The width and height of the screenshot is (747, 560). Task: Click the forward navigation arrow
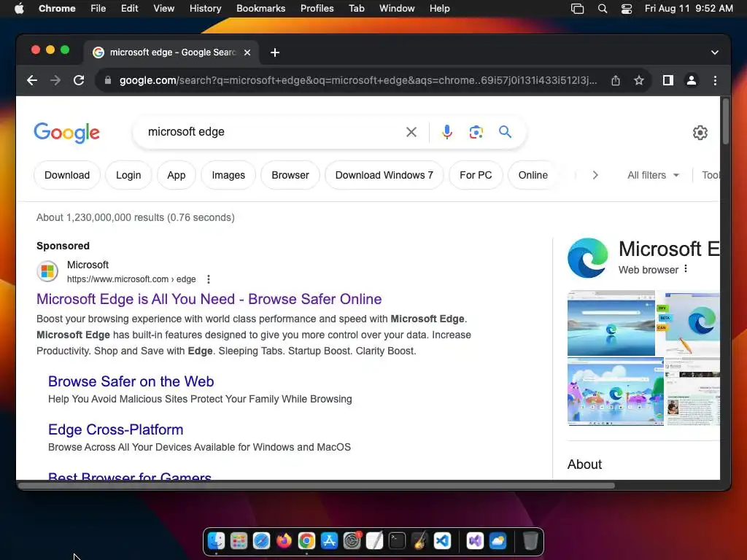coord(55,80)
